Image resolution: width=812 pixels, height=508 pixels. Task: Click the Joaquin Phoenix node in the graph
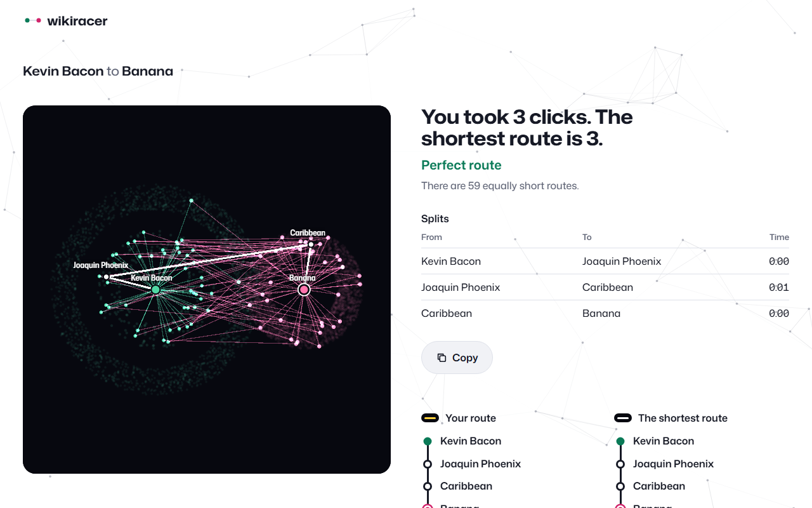pyautogui.click(x=107, y=277)
